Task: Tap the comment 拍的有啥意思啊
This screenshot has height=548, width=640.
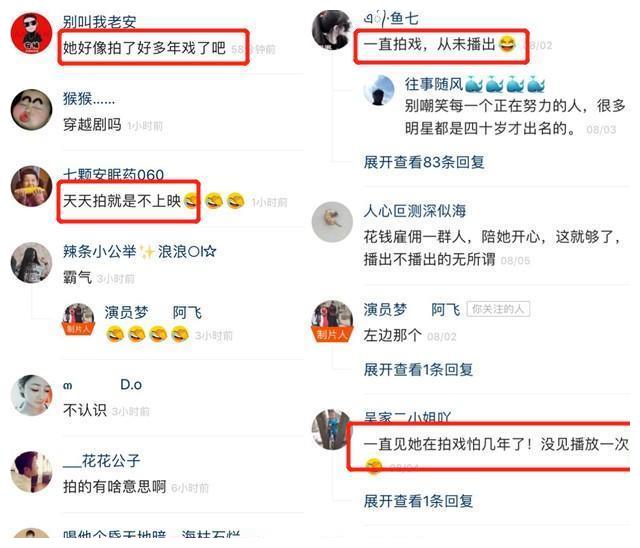Action: (114, 486)
